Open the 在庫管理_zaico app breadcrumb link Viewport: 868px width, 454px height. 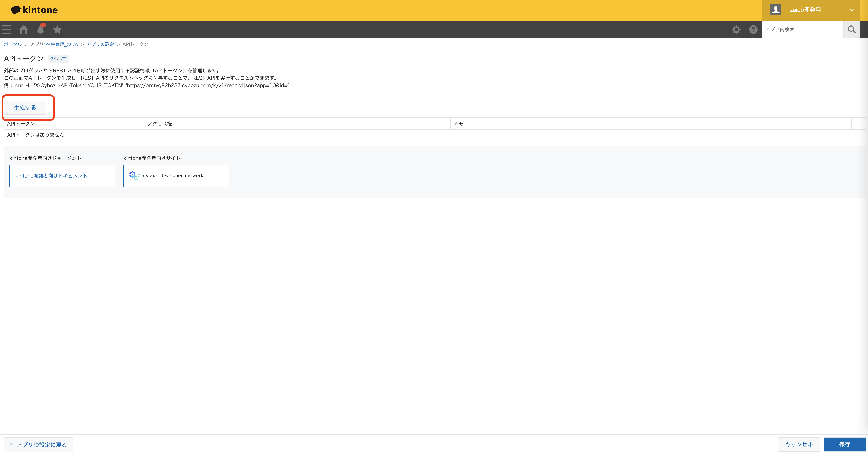coord(62,44)
